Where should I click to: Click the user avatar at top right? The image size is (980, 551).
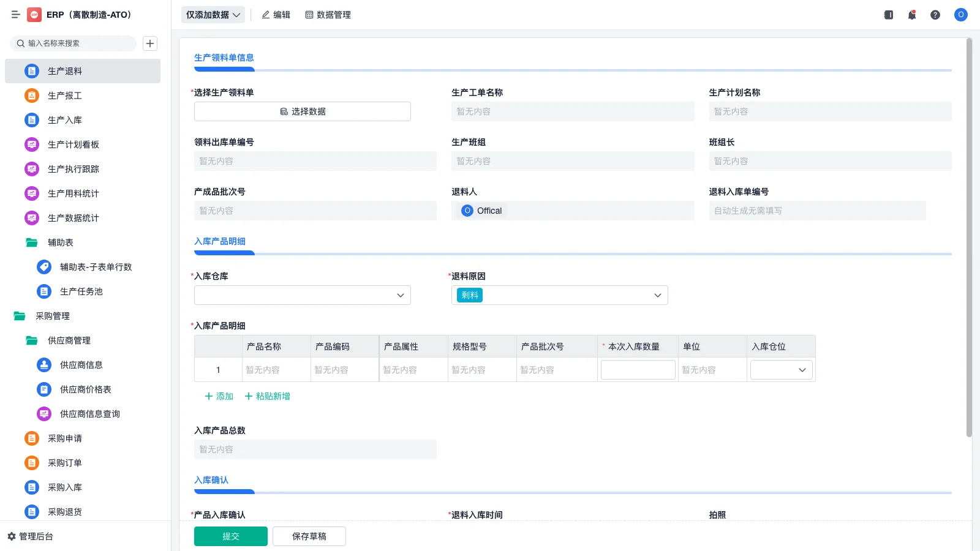(960, 15)
